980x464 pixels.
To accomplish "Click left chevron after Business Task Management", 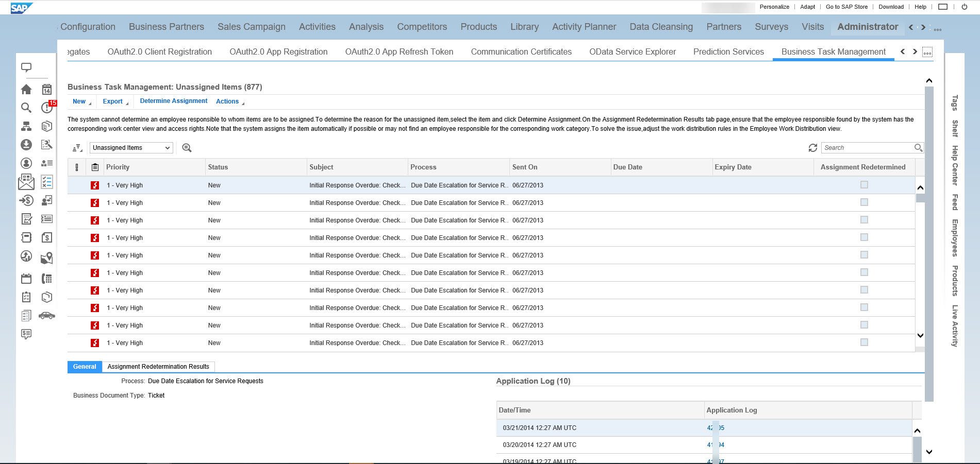I will point(903,51).
